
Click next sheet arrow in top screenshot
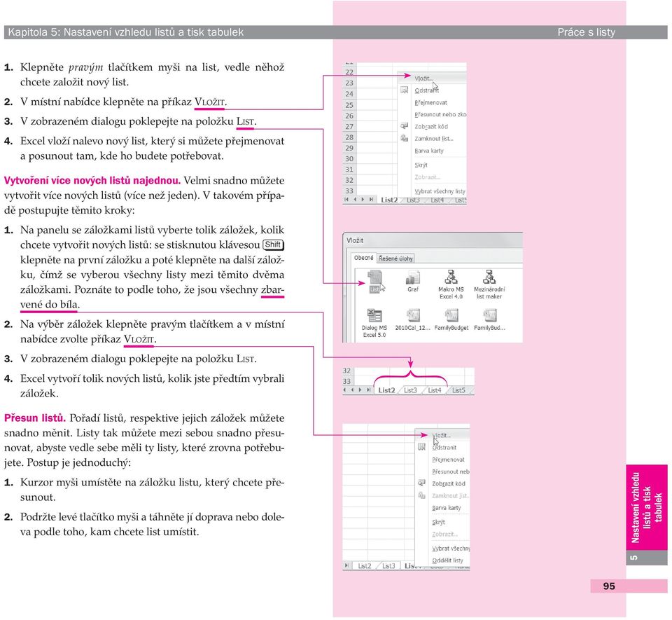(x=363, y=200)
